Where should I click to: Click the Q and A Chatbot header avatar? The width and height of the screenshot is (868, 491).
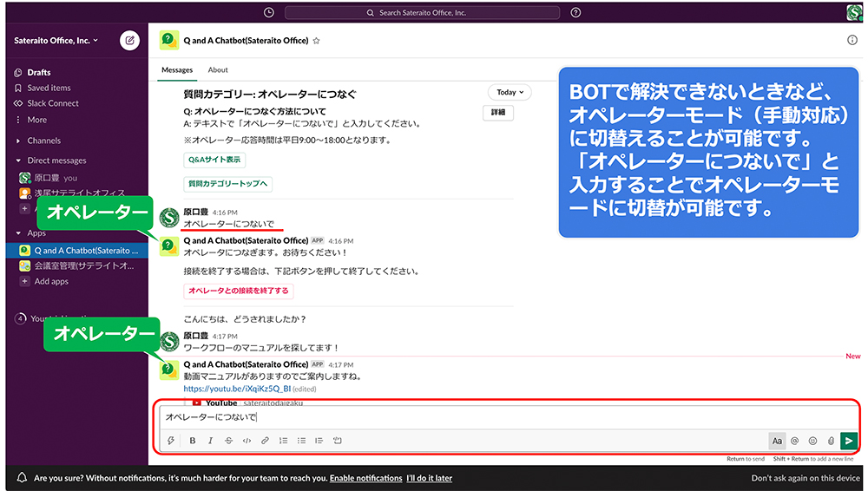169,40
